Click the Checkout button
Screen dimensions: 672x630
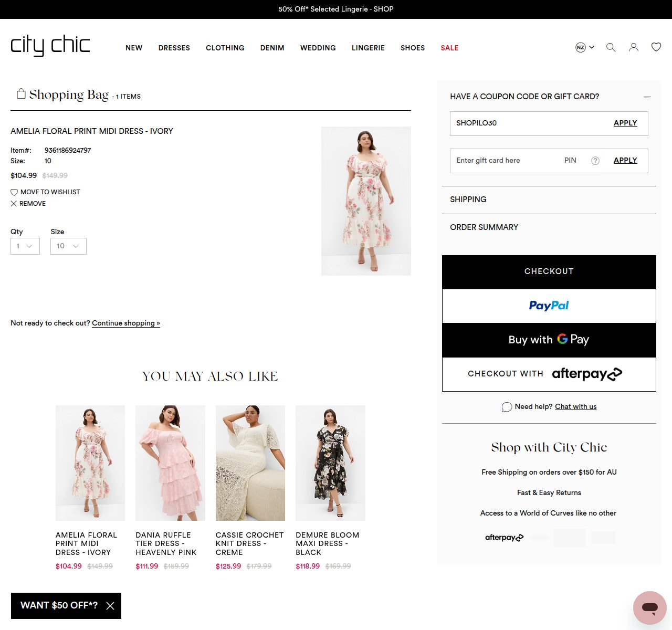coord(549,272)
